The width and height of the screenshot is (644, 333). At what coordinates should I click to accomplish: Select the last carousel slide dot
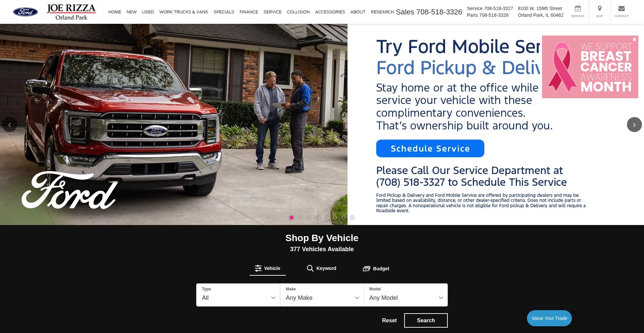(352, 218)
